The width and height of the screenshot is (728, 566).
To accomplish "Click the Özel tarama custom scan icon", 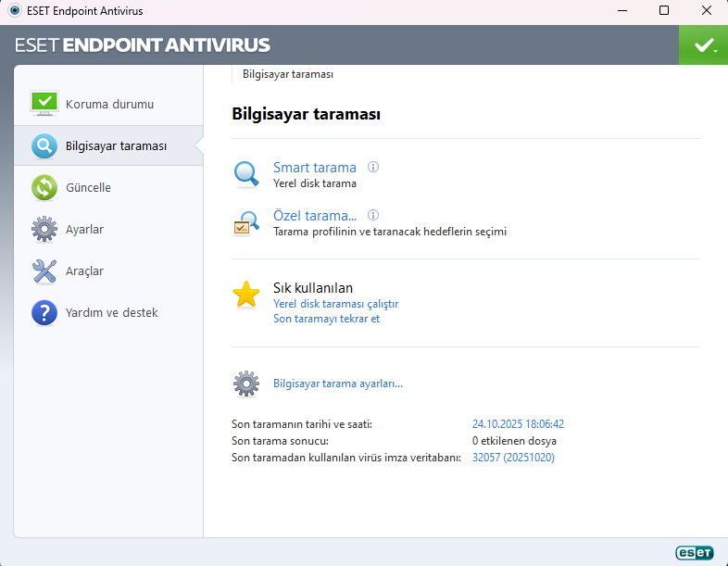I will click(x=246, y=223).
